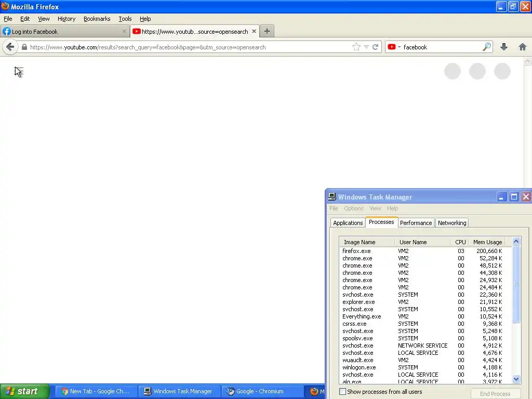Image resolution: width=532 pixels, height=399 pixels.
Task: Click the Windows Task Manager title icon
Action: point(332,197)
